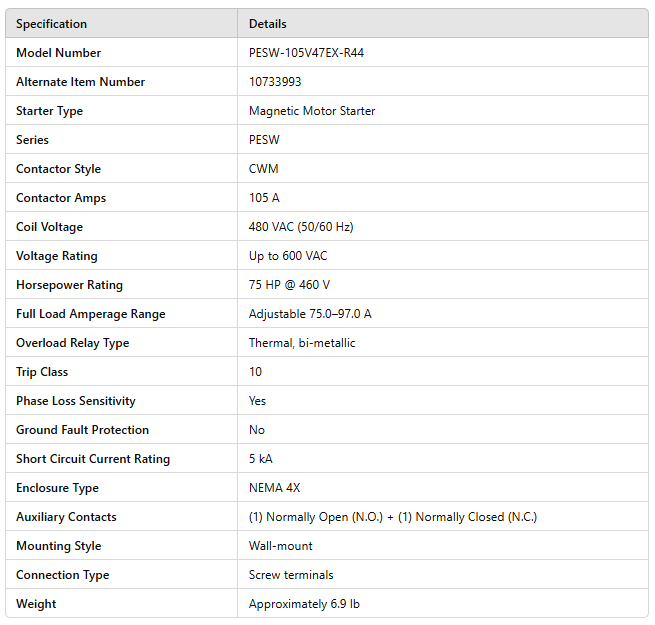Click the 105 A contactor amps value
Viewport: 655px width, 625px height.
pos(264,198)
